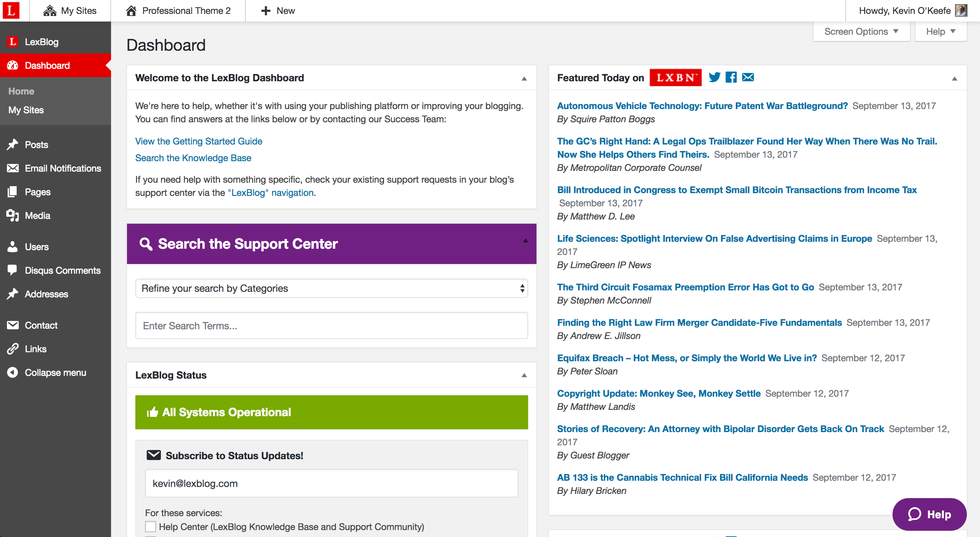The image size is (980, 537).
Task: Open The Third Circuit Fosamax Preemption article
Action: [685, 287]
